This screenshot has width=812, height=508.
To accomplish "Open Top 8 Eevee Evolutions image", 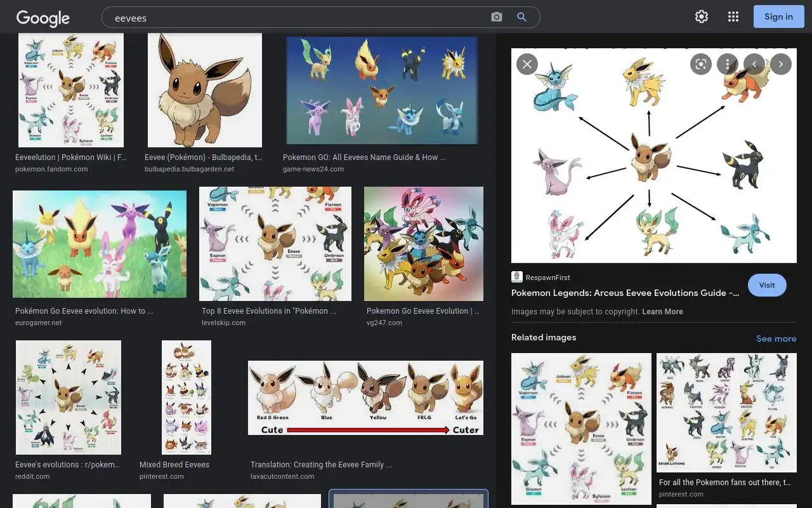I will point(275,244).
